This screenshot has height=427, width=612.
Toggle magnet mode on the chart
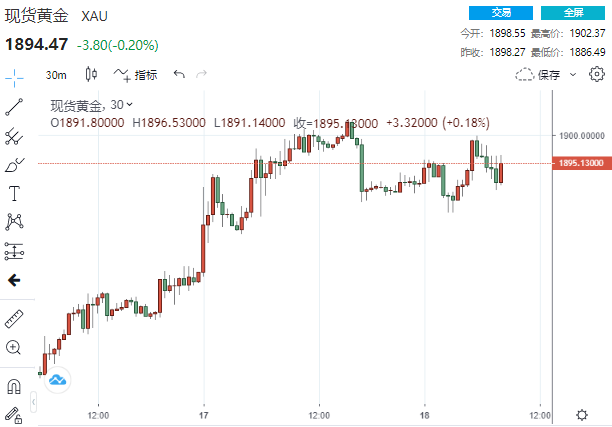point(14,386)
